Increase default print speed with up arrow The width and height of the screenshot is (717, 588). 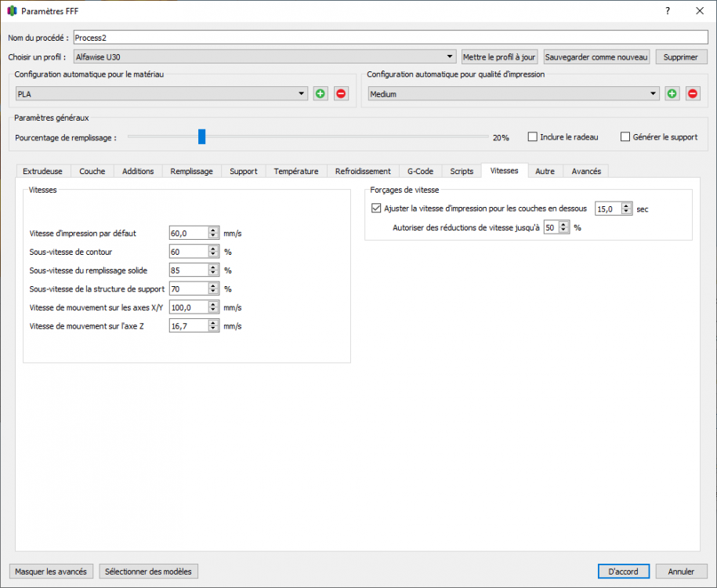tap(213, 230)
